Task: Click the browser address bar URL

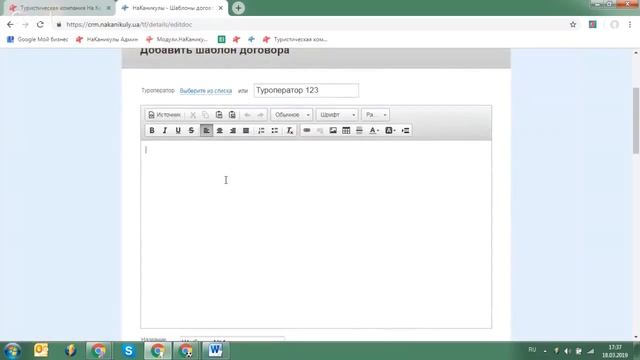Action: click(x=129, y=24)
